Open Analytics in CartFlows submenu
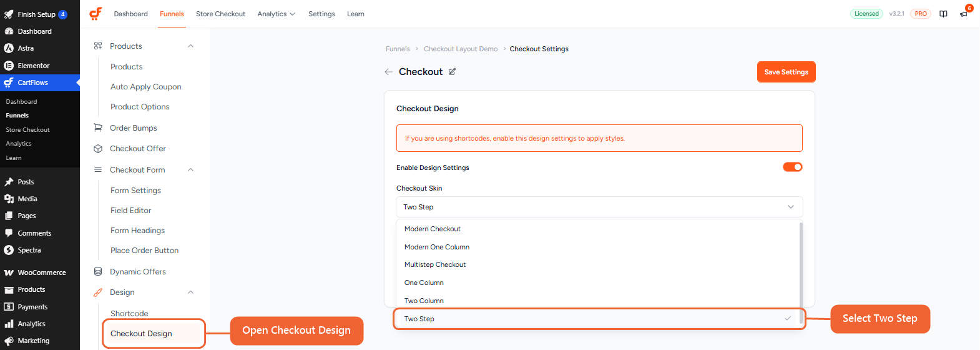980x350 pixels. (18, 144)
